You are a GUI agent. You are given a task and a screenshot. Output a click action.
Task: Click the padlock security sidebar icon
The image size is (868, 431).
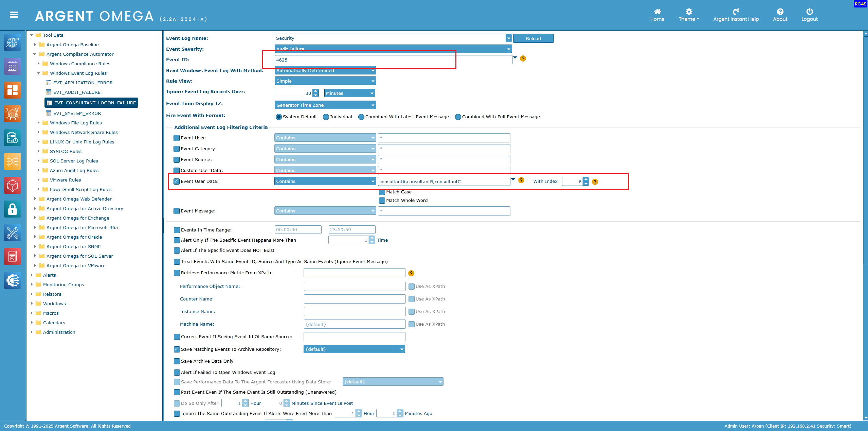tap(13, 209)
